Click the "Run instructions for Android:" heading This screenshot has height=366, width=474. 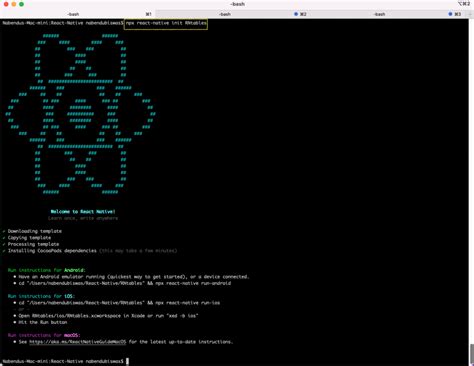[47, 270]
